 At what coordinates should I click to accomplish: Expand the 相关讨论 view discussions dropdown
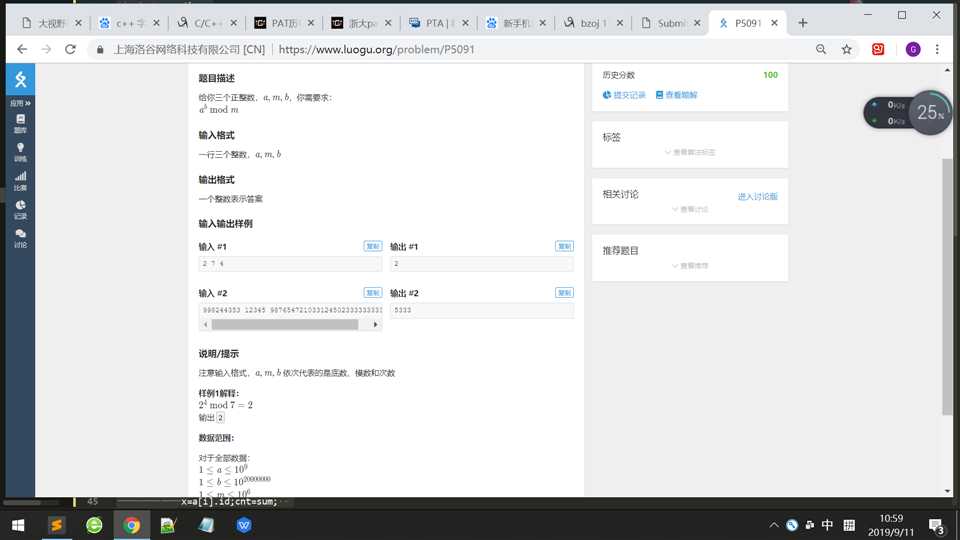pyautogui.click(x=689, y=209)
